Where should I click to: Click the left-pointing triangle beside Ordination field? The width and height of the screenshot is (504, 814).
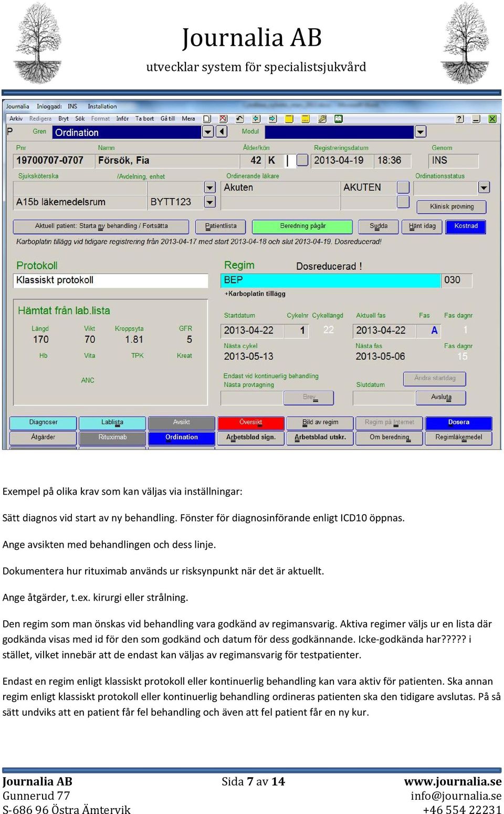[x=222, y=131]
